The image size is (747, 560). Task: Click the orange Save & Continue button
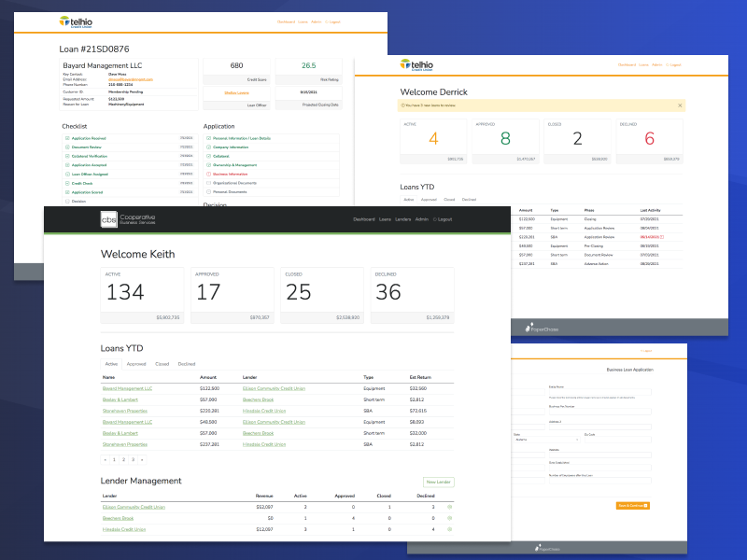coord(633,506)
